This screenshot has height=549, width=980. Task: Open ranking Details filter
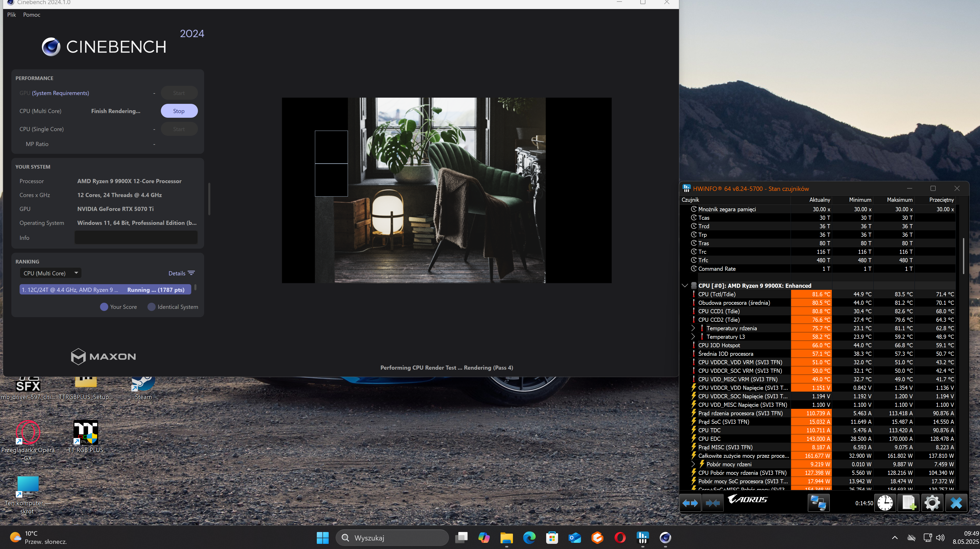pyautogui.click(x=181, y=273)
